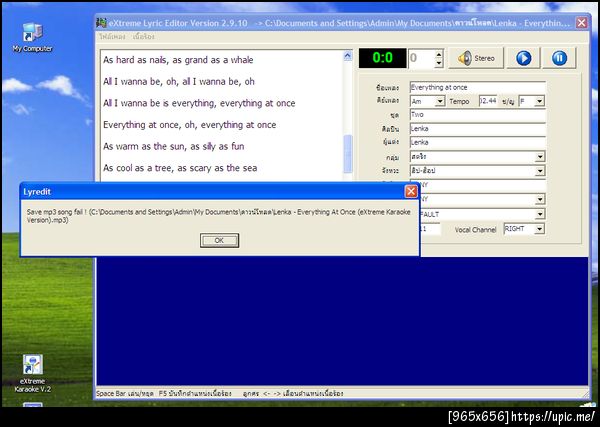
Task: Click the eXtreme Lyric Editor title bar icon
Action: coord(101,23)
